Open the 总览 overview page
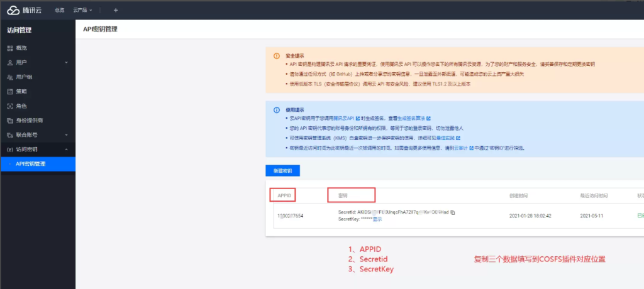The image size is (644, 289). (x=60, y=10)
